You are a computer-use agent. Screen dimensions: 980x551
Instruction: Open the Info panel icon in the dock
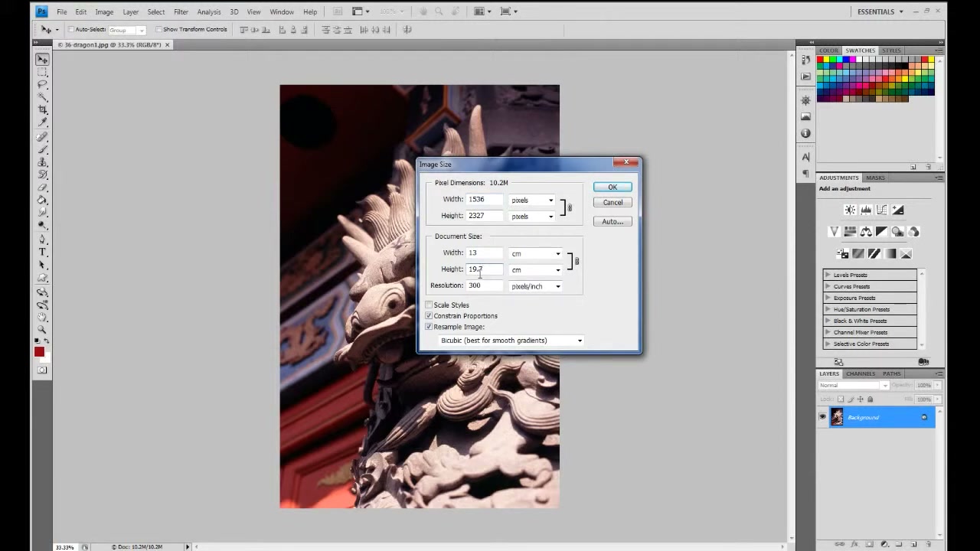(805, 133)
